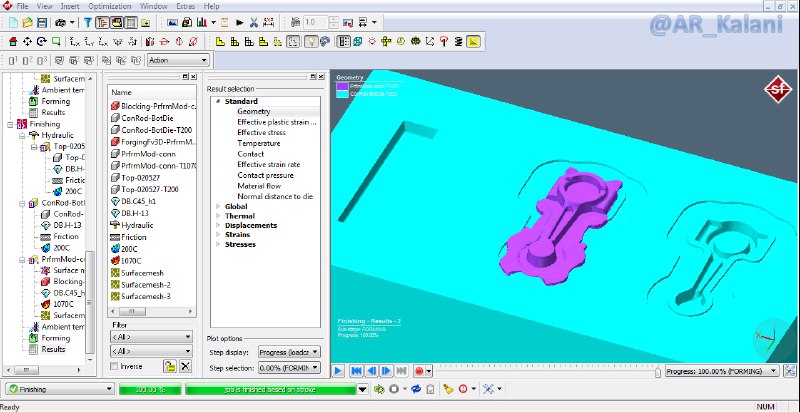Open the Insert menu
Viewport: 800px width, 412px height.
70,6
